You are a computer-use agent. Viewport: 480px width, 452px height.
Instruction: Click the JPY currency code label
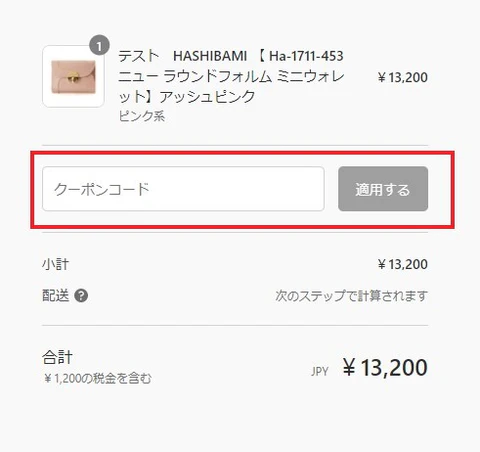click(320, 371)
